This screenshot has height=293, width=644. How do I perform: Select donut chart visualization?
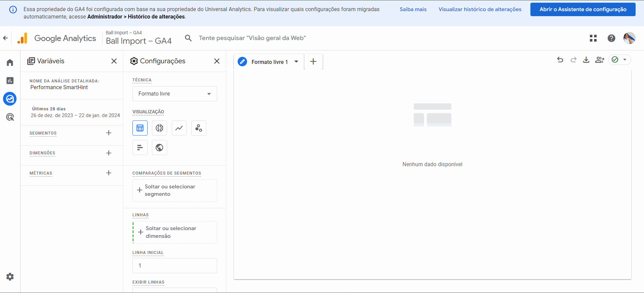pyautogui.click(x=159, y=128)
